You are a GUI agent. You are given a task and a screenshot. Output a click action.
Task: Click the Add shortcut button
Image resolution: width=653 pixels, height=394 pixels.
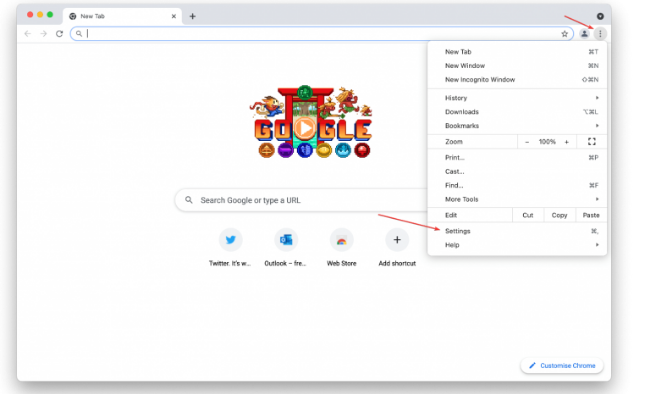tap(397, 247)
